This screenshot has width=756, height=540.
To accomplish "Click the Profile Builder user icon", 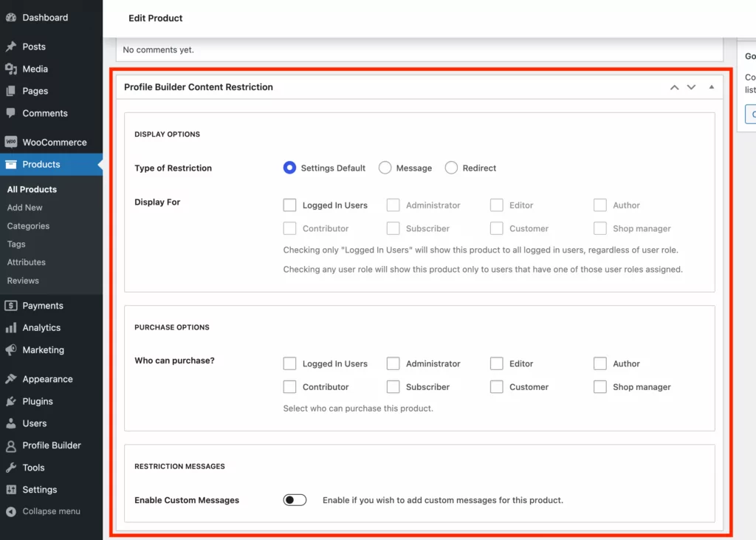I will click(x=11, y=445).
